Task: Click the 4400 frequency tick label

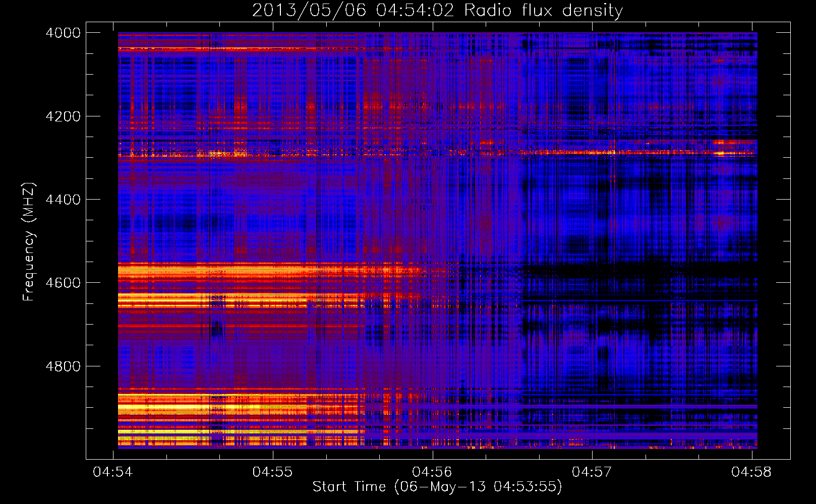Action: pyautogui.click(x=63, y=200)
